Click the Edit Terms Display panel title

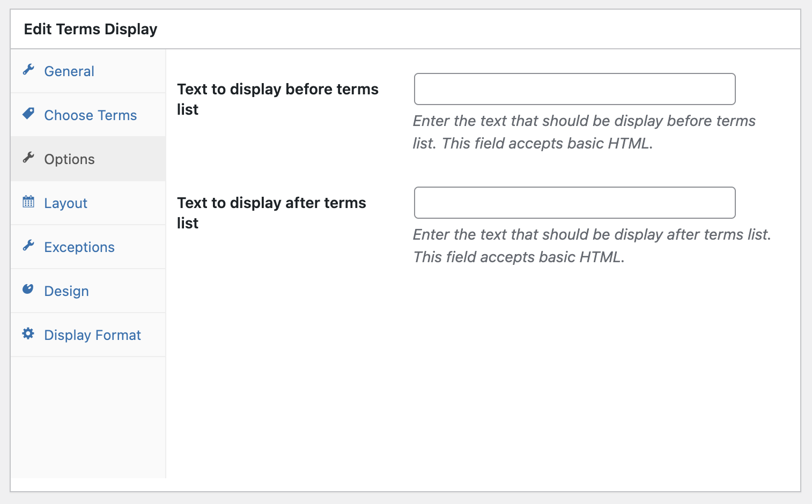[90, 29]
